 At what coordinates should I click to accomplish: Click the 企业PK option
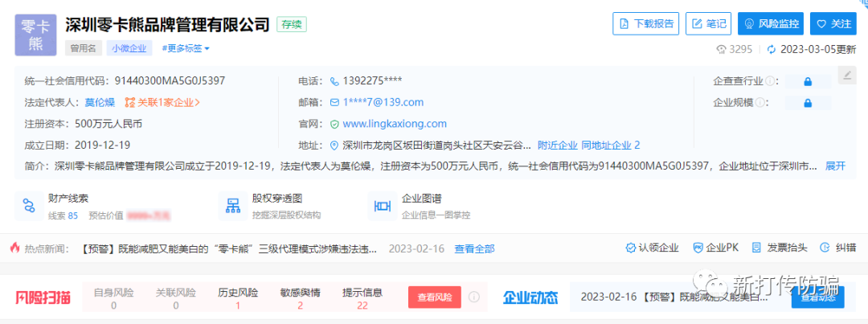click(x=716, y=248)
